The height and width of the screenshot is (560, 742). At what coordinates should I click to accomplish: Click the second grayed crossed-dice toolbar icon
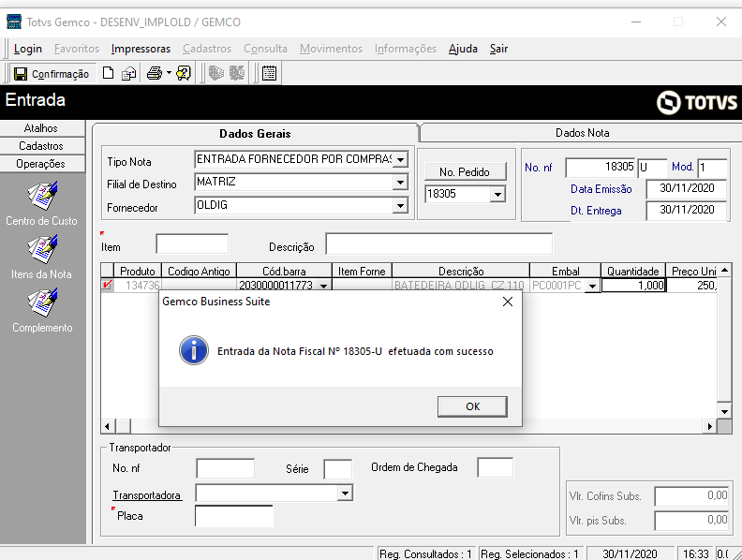(237, 73)
